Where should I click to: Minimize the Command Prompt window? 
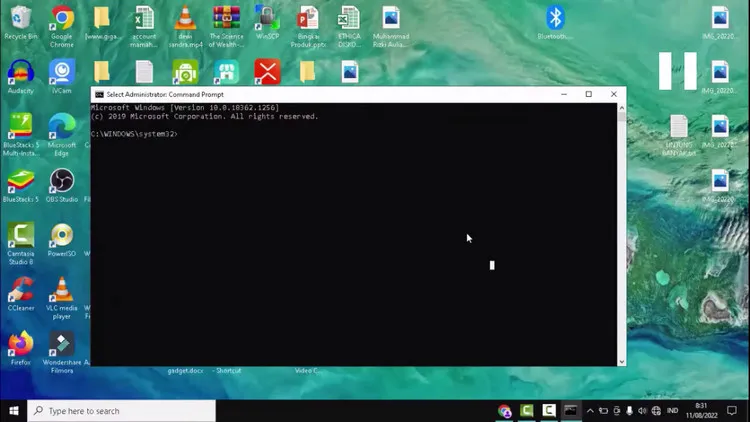(x=564, y=94)
